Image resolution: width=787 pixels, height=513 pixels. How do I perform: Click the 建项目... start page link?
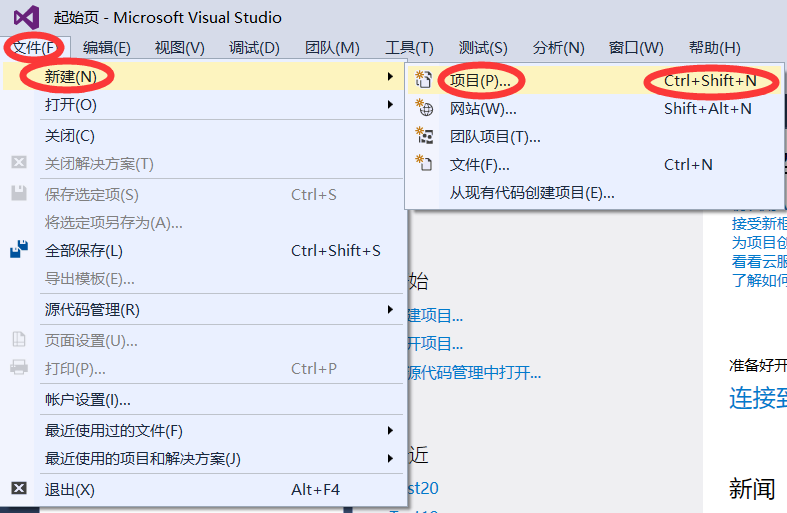(x=435, y=316)
